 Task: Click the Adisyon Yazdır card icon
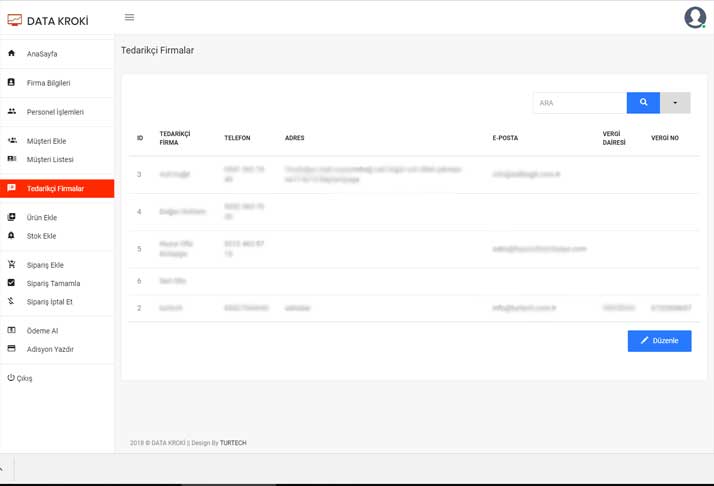point(12,349)
